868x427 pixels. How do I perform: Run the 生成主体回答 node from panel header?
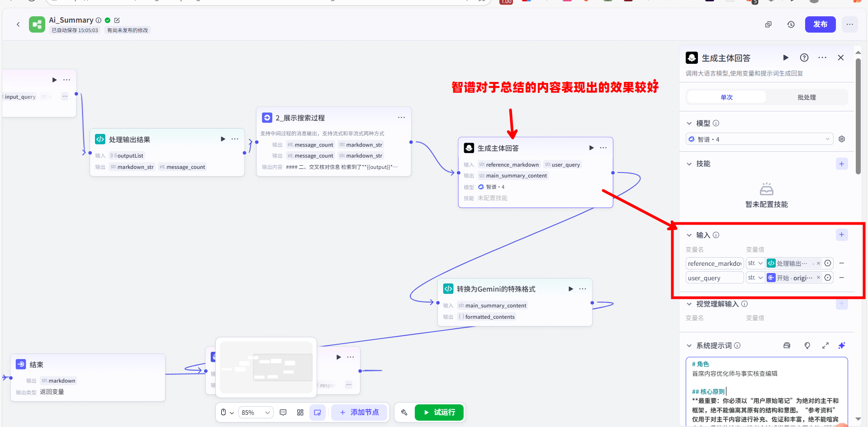tap(786, 58)
